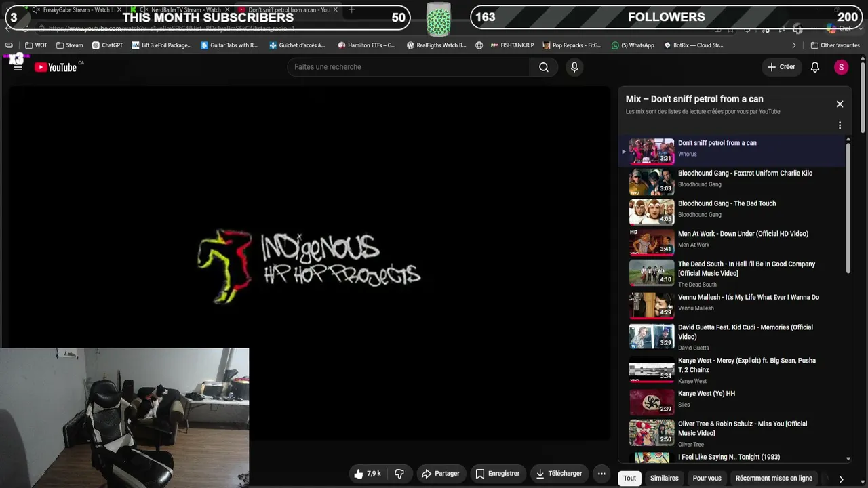Open the Other favourites bookmarks folder
868x488 pixels.
click(x=835, y=45)
